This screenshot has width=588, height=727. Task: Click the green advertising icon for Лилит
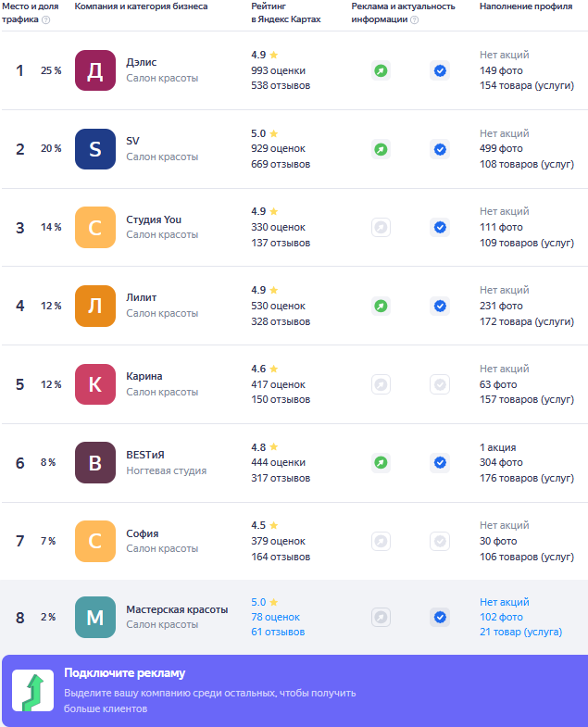point(381,306)
